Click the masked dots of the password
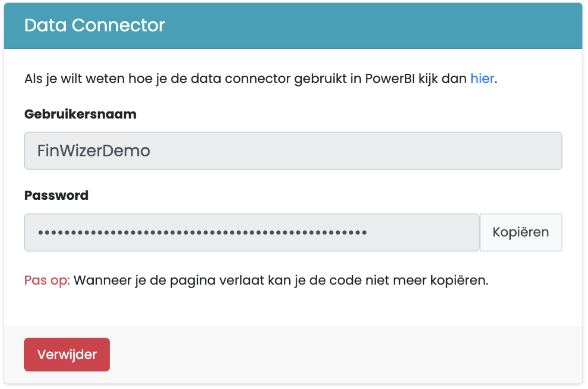 202,233
